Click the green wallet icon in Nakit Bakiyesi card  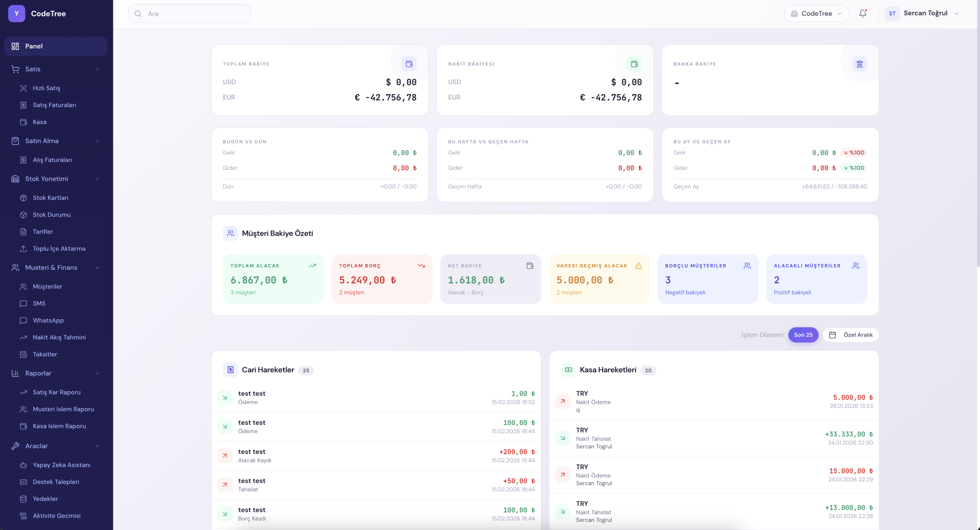tap(634, 64)
